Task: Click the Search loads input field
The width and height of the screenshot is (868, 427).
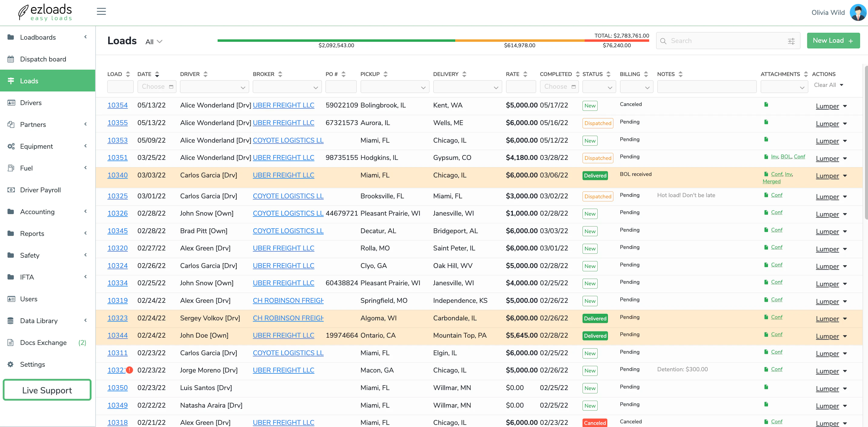Action: pyautogui.click(x=708, y=40)
